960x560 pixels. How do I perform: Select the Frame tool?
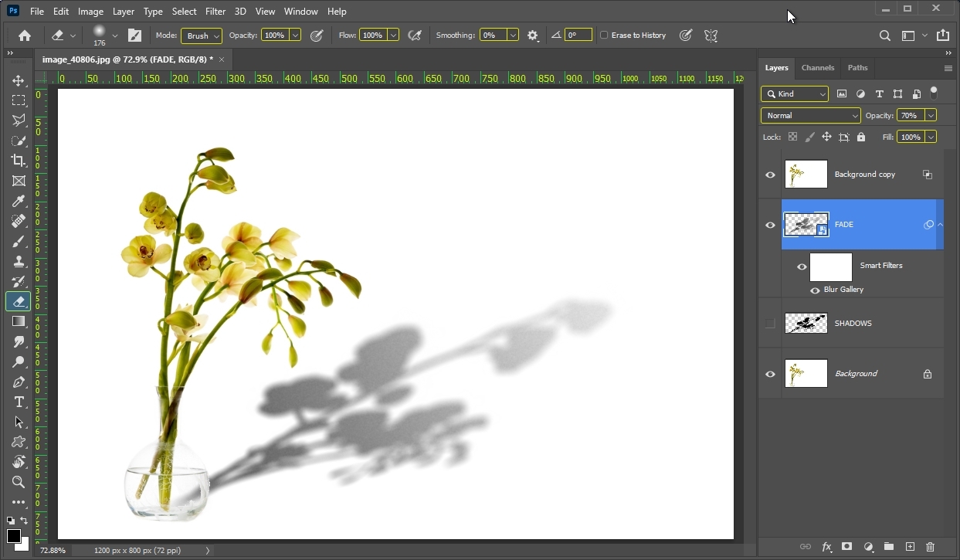19,181
